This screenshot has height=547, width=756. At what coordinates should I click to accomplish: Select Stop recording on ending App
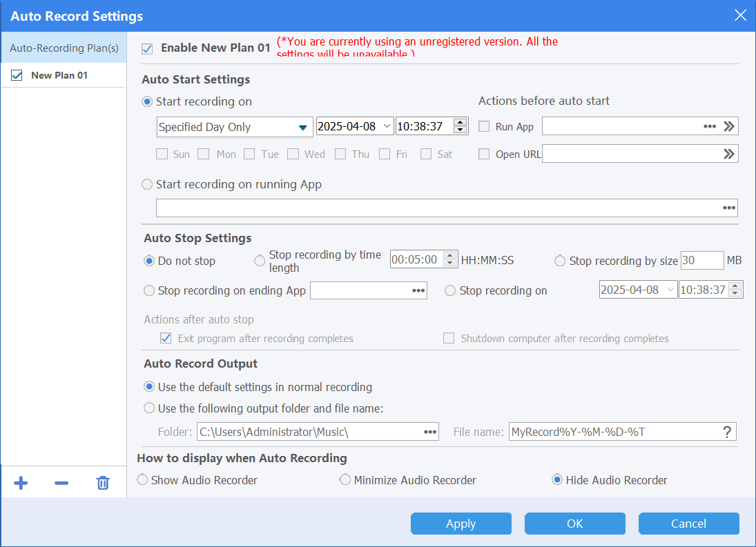pos(149,290)
